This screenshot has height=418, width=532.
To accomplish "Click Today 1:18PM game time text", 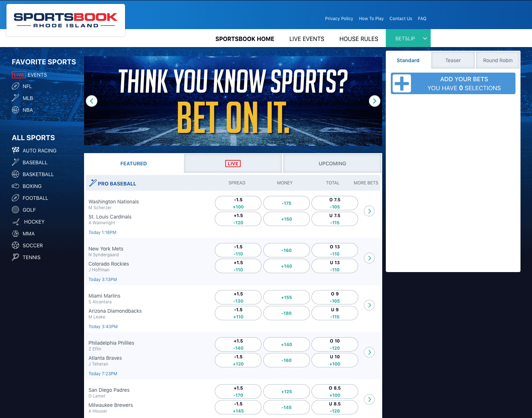I will 102,233.
